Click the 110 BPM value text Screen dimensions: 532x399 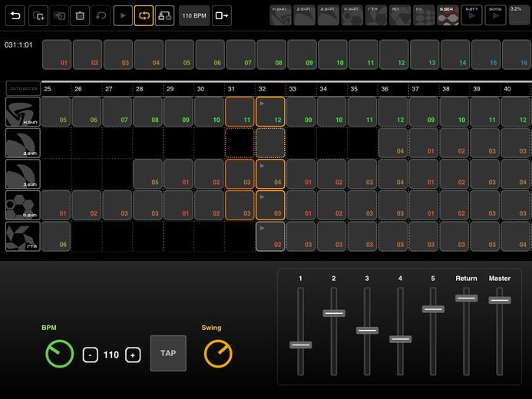[111, 355]
